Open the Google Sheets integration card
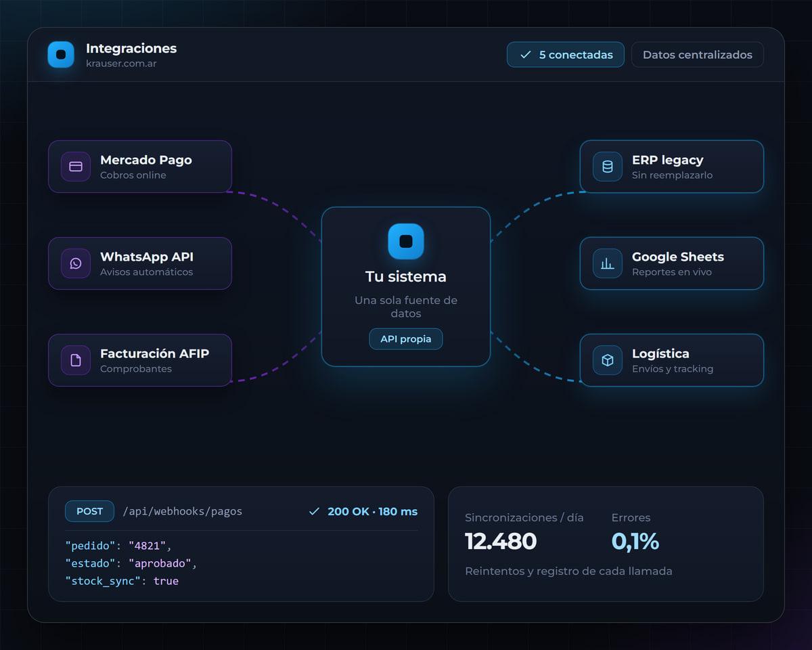Image resolution: width=812 pixels, height=650 pixels. [x=672, y=263]
